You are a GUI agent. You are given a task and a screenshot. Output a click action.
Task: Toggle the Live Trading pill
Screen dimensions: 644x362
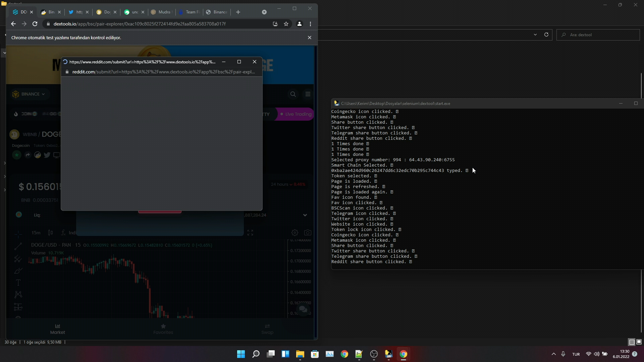295,114
